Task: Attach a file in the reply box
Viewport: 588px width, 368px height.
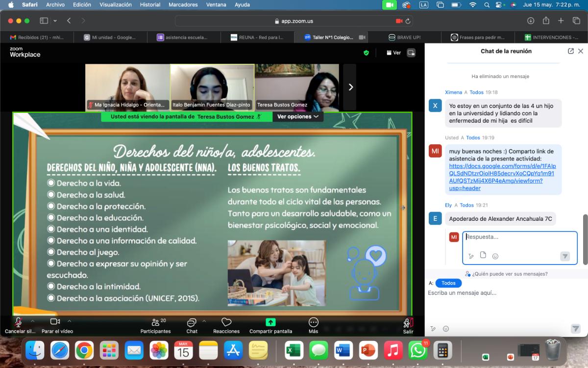Action: 483,256
